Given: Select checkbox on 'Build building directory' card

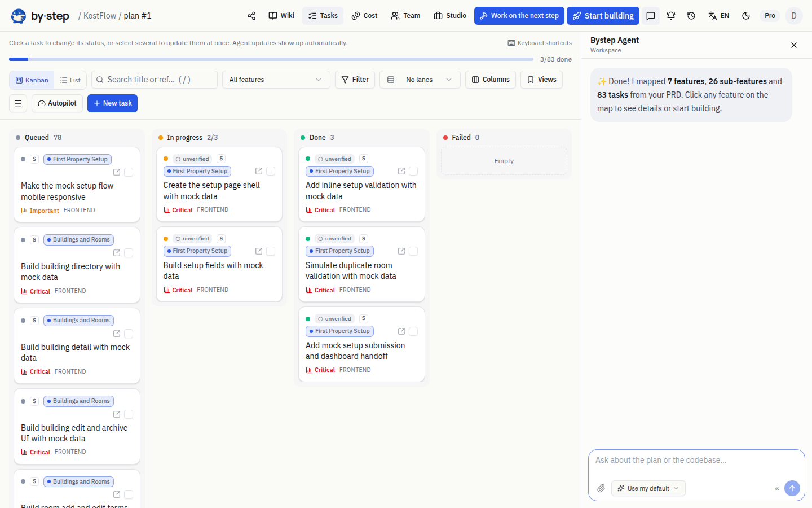Looking at the screenshot, I should (129, 253).
